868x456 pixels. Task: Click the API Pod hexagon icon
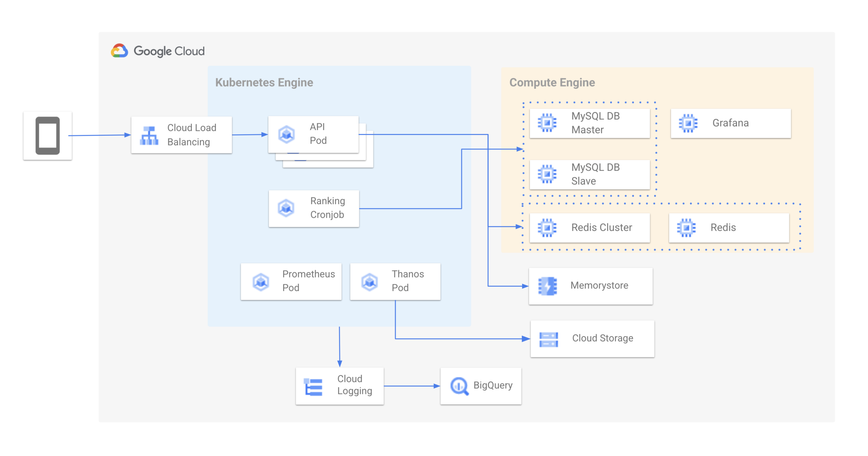point(286,134)
